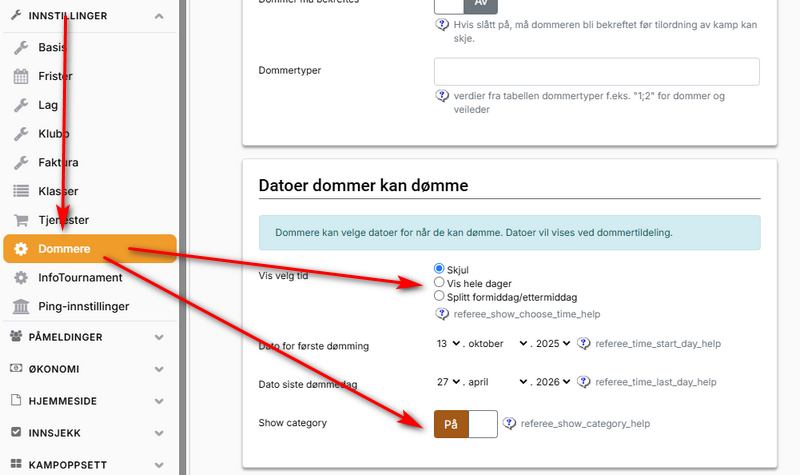Click the list icon beside Klasser
This screenshot has width=800, height=475.
21,191
